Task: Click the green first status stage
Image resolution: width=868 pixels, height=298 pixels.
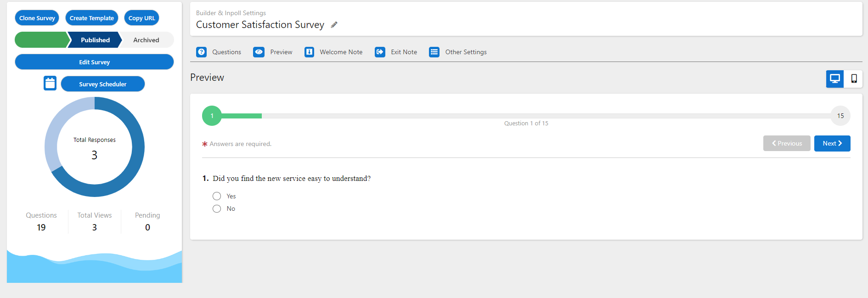Action: [42, 40]
